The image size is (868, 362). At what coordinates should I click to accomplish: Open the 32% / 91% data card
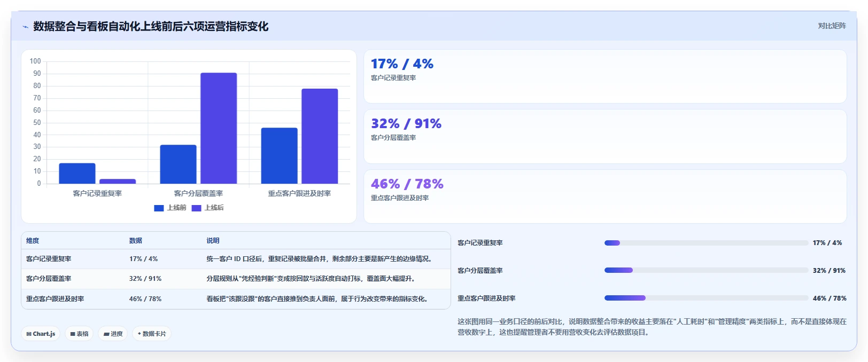605,137
